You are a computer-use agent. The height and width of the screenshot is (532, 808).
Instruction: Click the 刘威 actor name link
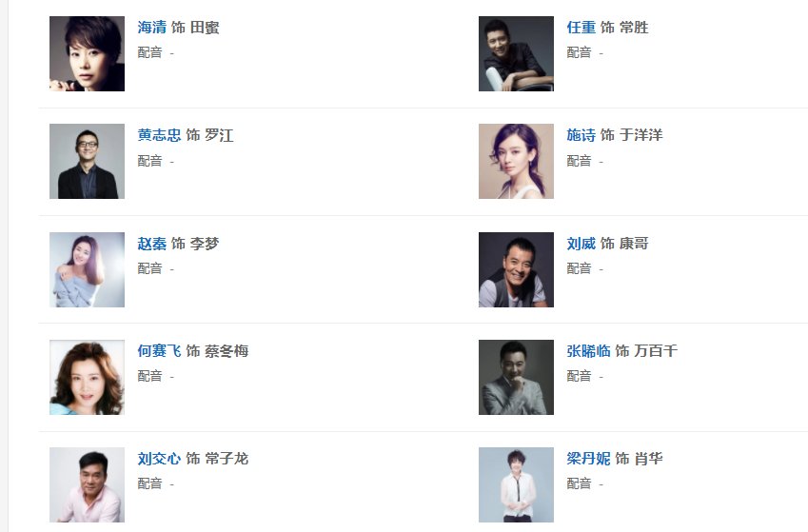[581, 244]
